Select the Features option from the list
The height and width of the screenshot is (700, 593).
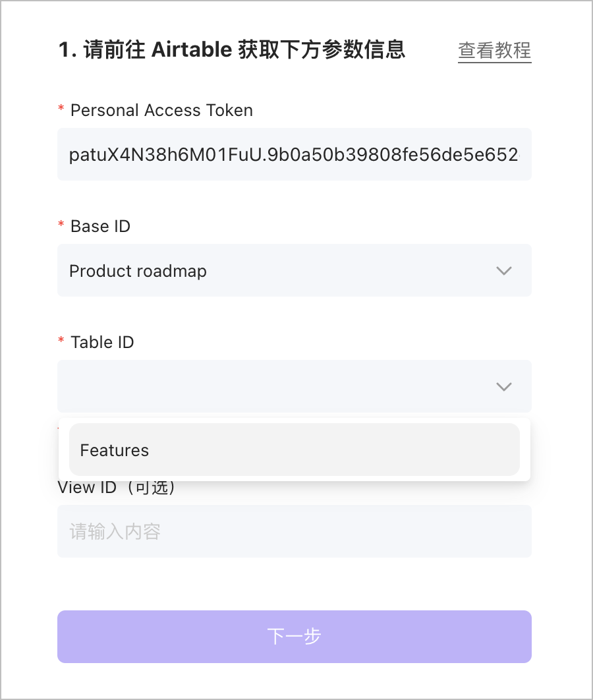(294, 450)
